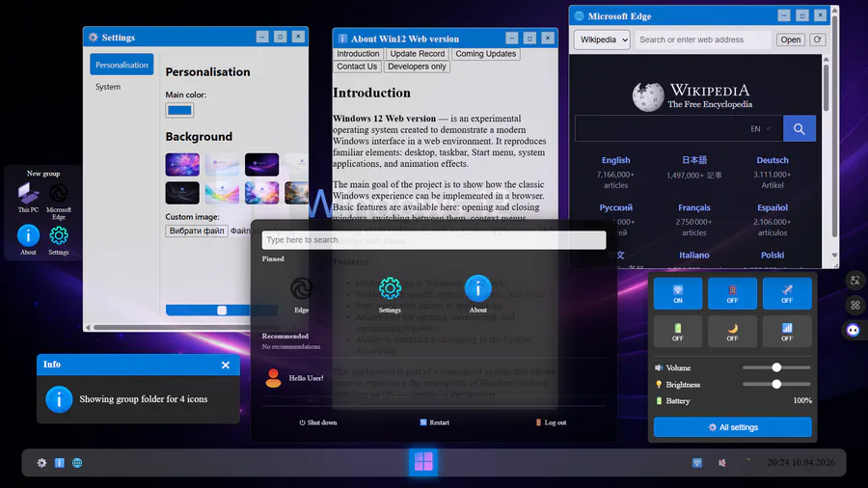Switch to the Contact Us tab
The image size is (868, 488).
pyautogui.click(x=357, y=67)
